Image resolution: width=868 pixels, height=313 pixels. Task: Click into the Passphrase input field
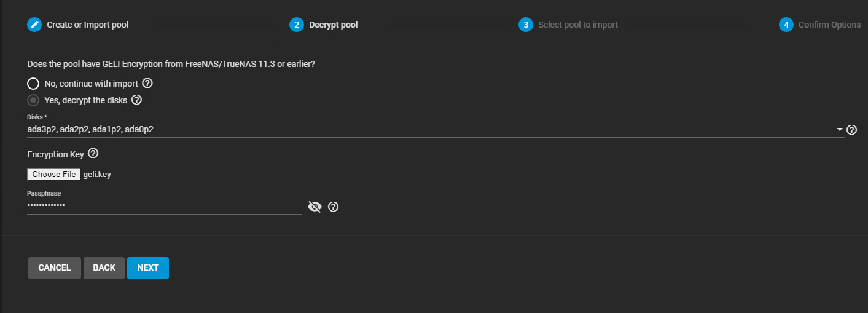(165, 205)
